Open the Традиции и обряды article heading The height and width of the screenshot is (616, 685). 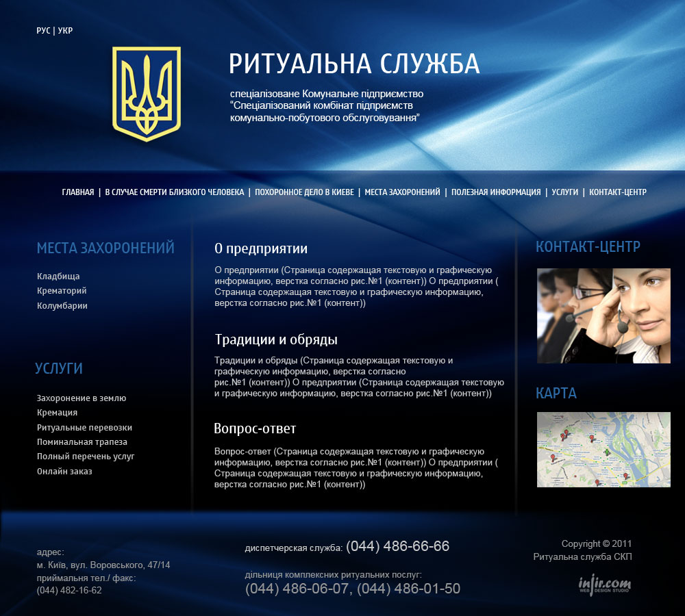pyautogui.click(x=276, y=339)
